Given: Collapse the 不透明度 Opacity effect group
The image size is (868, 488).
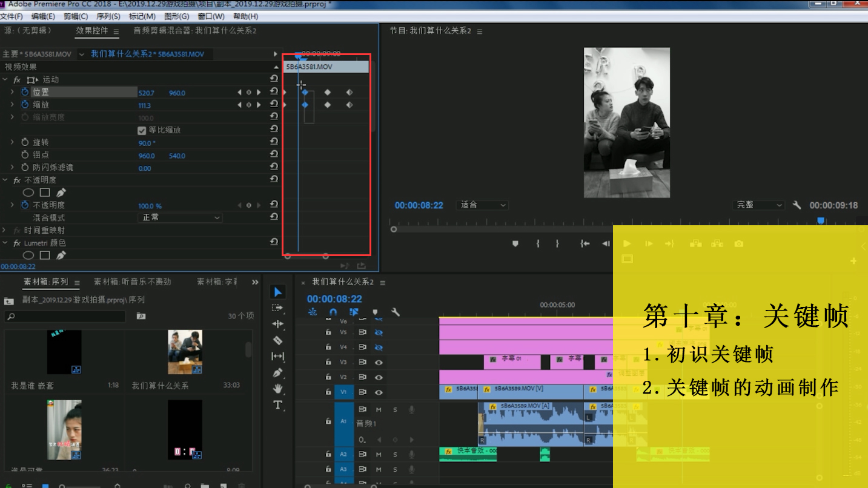Looking at the screenshot, I should click(x=5, y=180).
